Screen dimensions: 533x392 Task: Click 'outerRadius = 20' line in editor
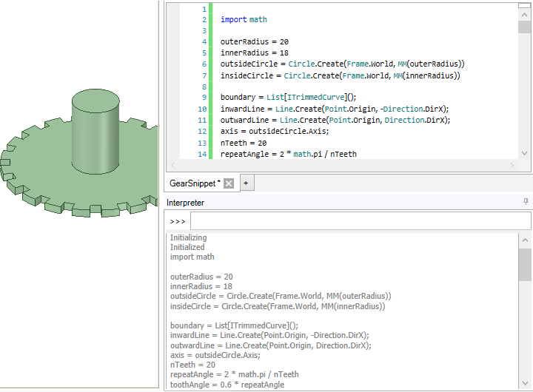click(x=254, y=41)
